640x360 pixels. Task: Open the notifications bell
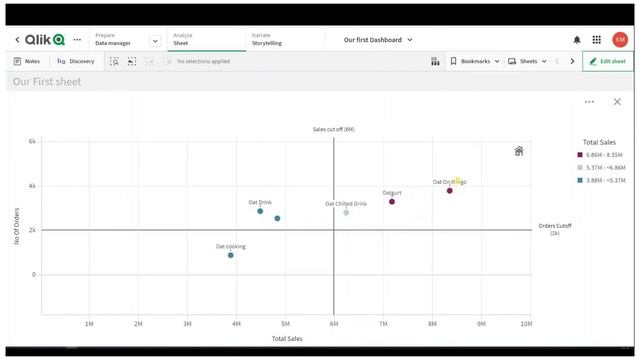click(x=577, y=40)
